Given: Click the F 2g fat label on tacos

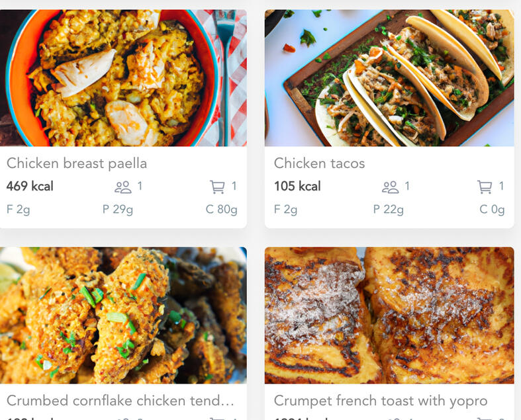Looking at the screenshot, I should [x=285, y=210].
